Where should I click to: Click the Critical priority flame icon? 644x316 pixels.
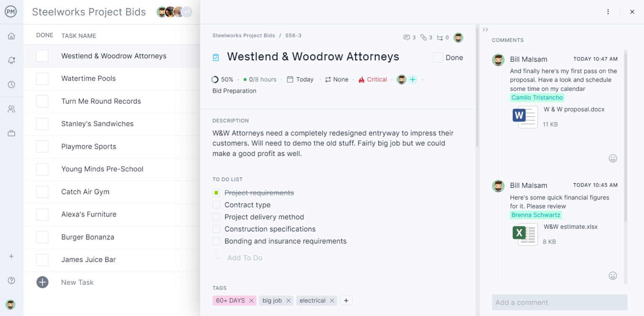tap(361, 79)
